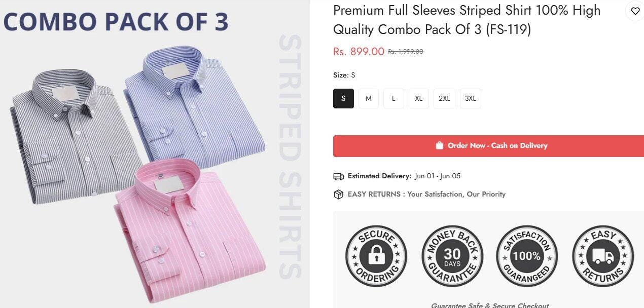This screenshot has width=644, height=308.
Task: Click the shopping bag icon on Order Now
Action: click(440, 145)
